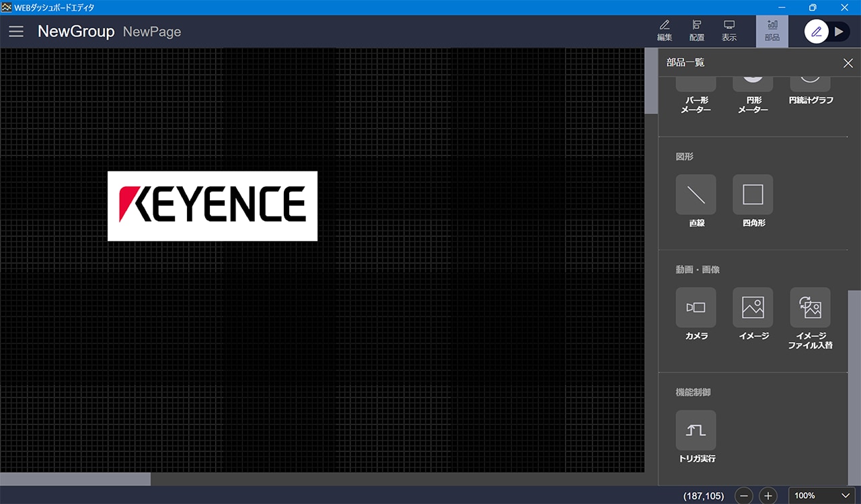The image size is (861, 504).
Task: Open the 配置 (arrange) toolbar menu
Action: [x=697, y=31]
